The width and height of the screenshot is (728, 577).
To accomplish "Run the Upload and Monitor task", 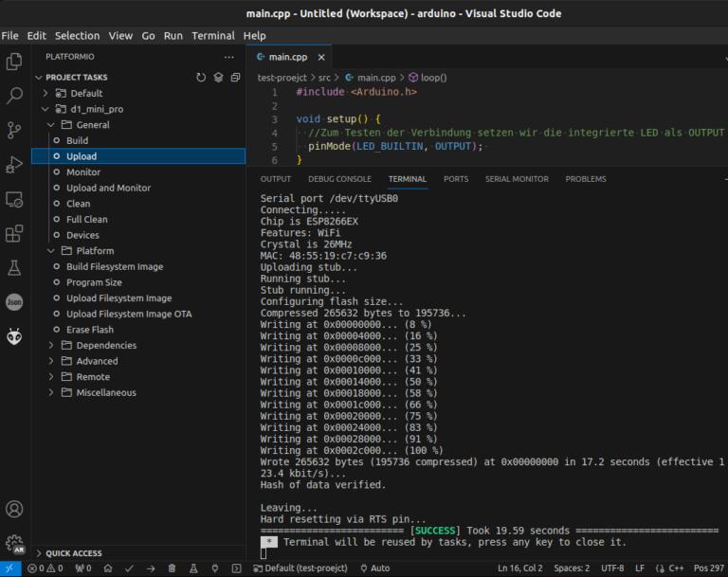I will (108, 188).
